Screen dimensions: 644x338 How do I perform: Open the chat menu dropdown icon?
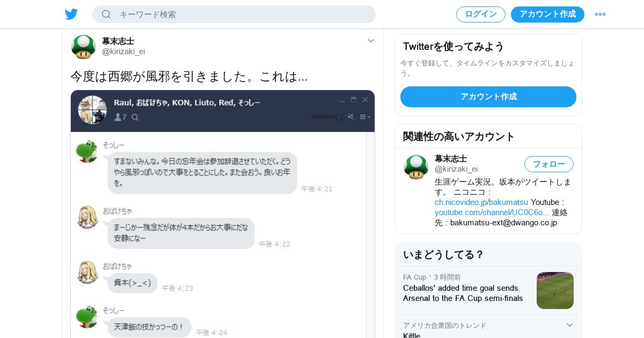click(x=365, y=117)
